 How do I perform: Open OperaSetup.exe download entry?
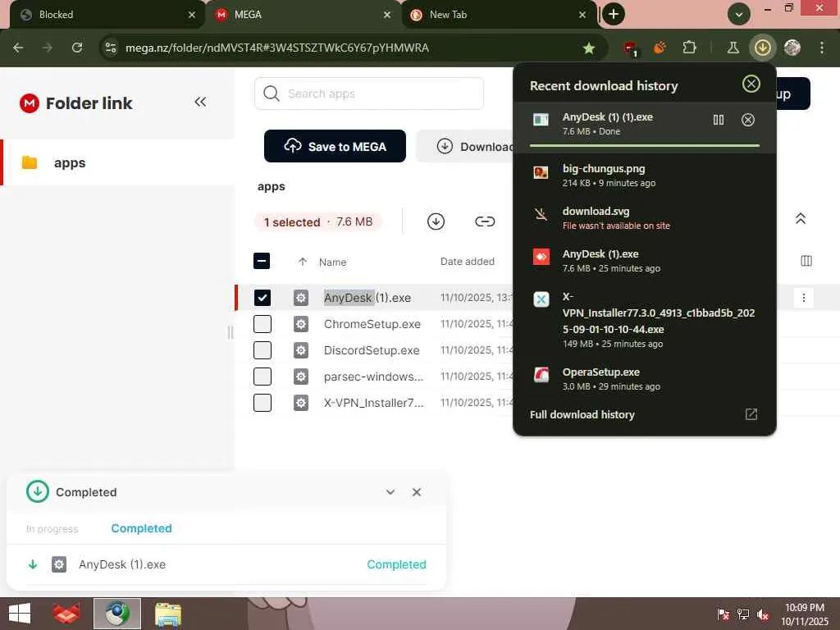645,379
